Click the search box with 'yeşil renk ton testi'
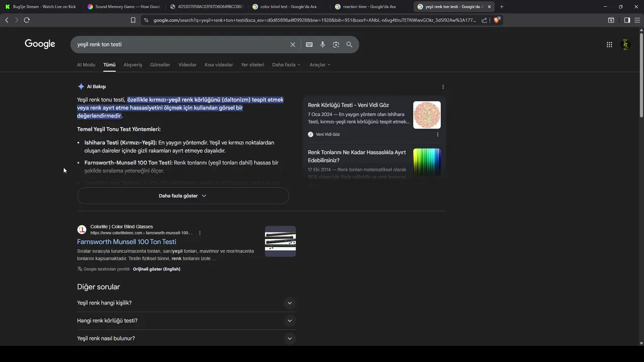 tap(181, 44)
